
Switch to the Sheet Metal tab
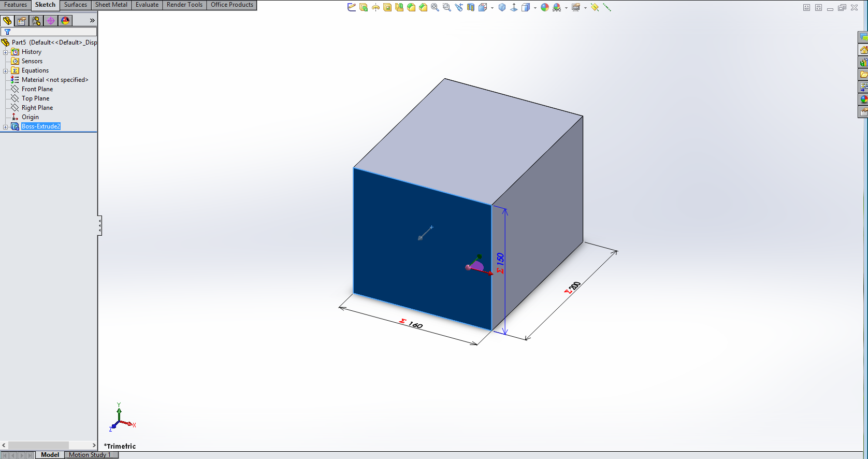tap(111, 5)
